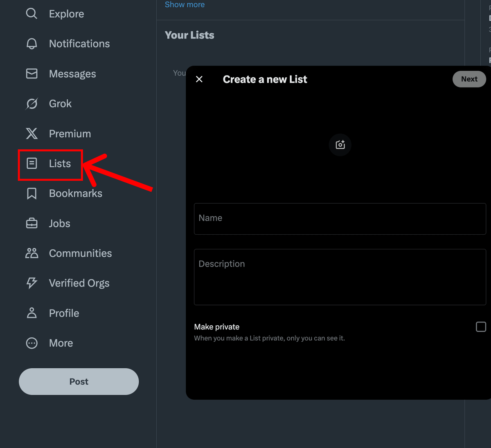Enable the Make private checkbox
This screenshot has height=448, width=491.
pos(481,327)
